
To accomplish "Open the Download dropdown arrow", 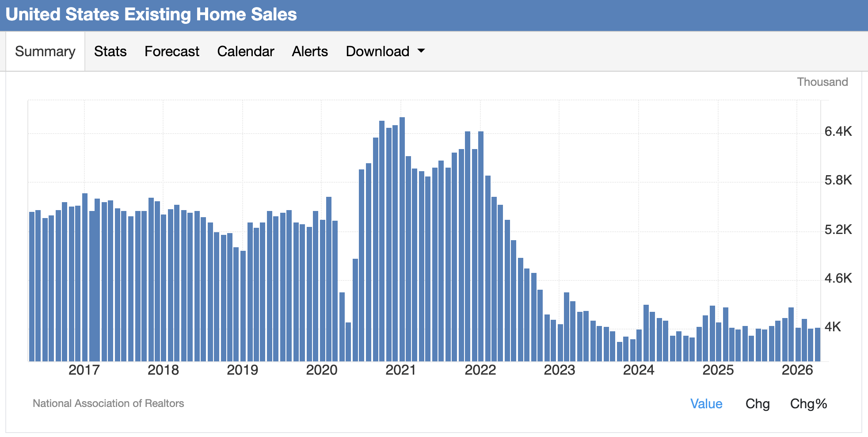I will [421, 51].
